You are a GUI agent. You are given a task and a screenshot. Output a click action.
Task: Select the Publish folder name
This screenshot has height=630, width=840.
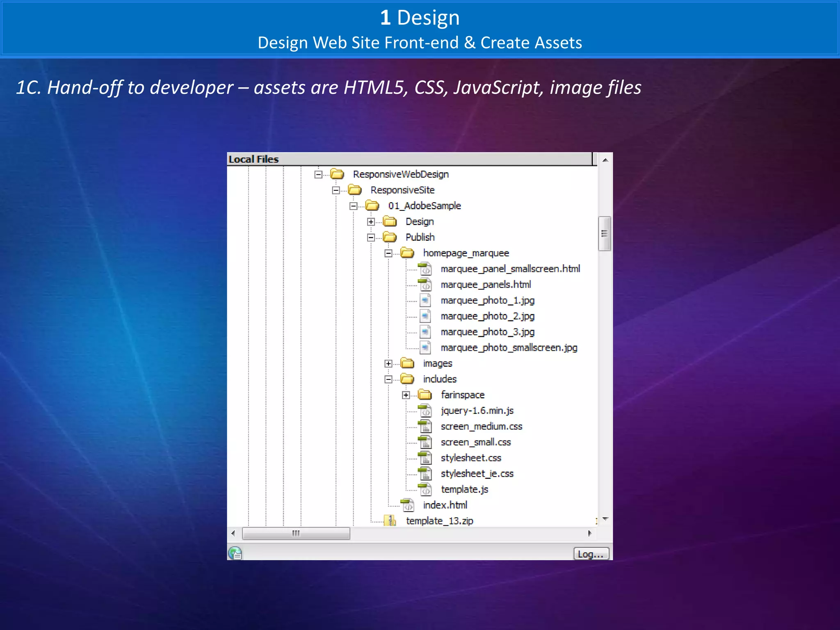tap(420, 237)
